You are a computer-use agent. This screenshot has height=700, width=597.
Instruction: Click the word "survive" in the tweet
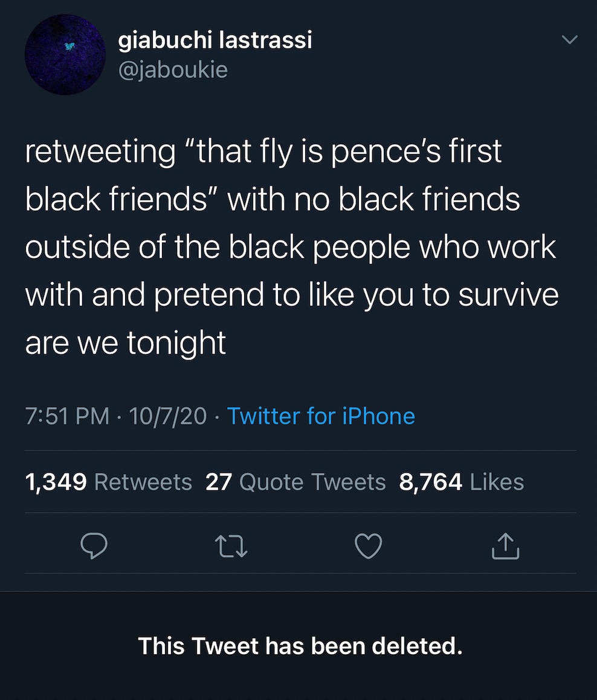[x=508, y=295]
